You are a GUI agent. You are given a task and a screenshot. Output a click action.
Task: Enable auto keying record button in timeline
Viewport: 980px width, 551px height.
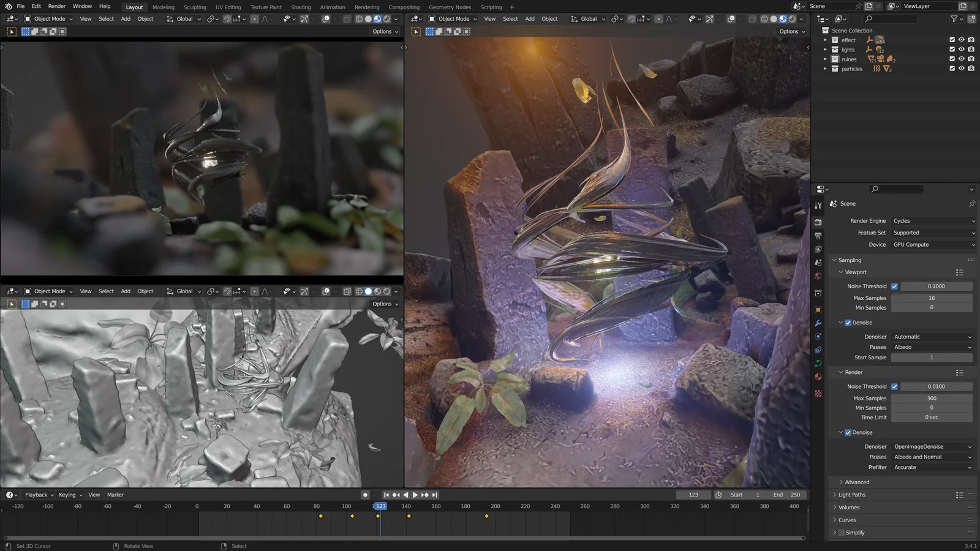coord(365,495)
